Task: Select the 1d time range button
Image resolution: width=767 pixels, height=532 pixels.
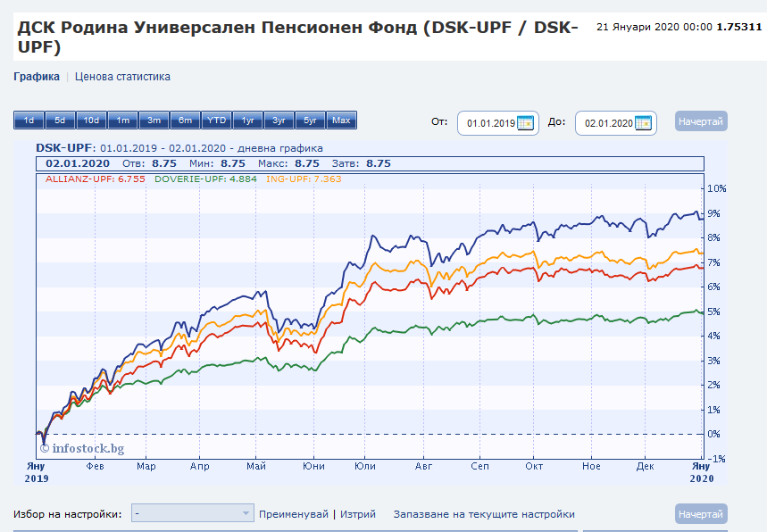Action: [x=29, y=121]
